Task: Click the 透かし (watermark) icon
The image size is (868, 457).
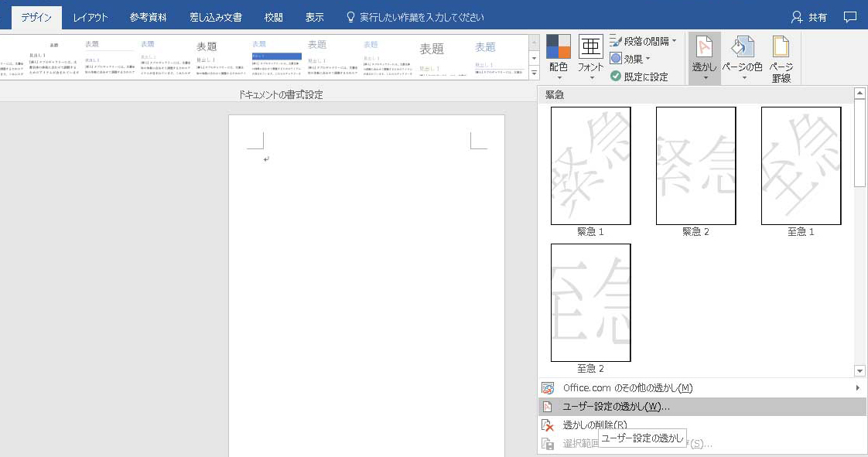Action: point(704,48)
